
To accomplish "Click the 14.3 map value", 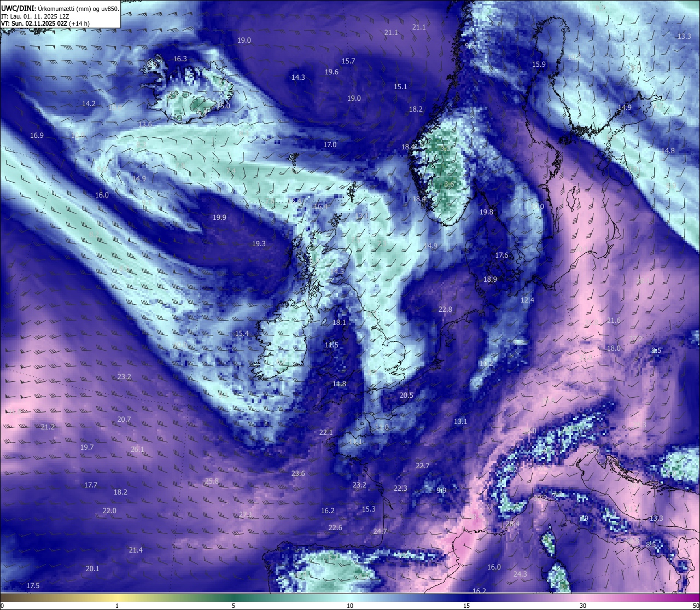I will 298,78.
